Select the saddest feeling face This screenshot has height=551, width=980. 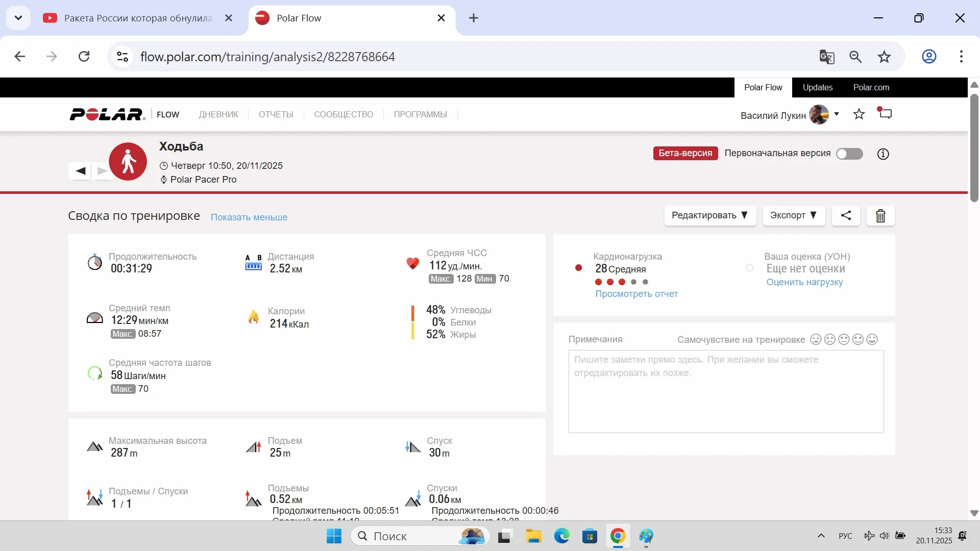(x=816, y=339)
